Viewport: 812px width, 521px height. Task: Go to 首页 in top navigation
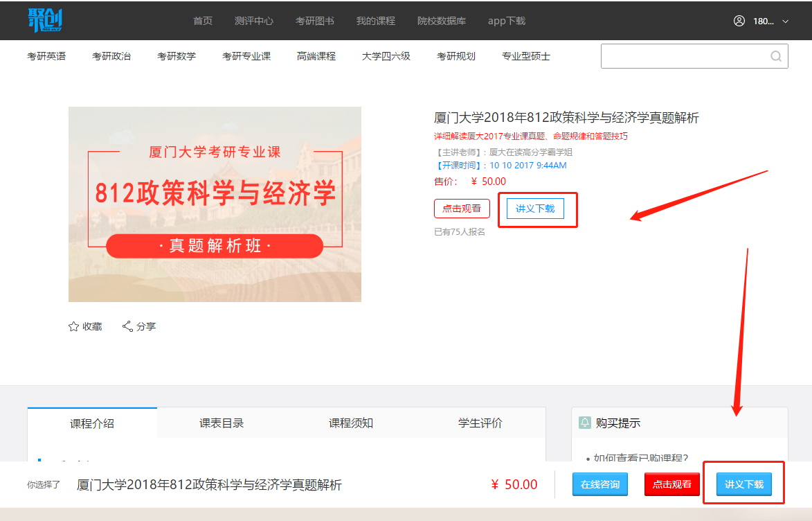pyautogui.click(x=203, y=21)
